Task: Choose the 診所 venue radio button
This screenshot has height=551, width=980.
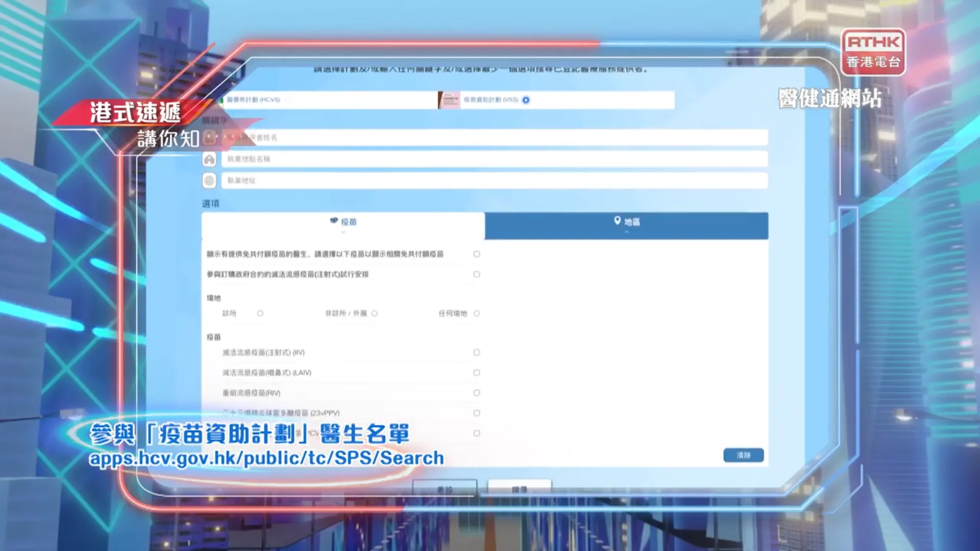Action: click(x=260, y=313)
